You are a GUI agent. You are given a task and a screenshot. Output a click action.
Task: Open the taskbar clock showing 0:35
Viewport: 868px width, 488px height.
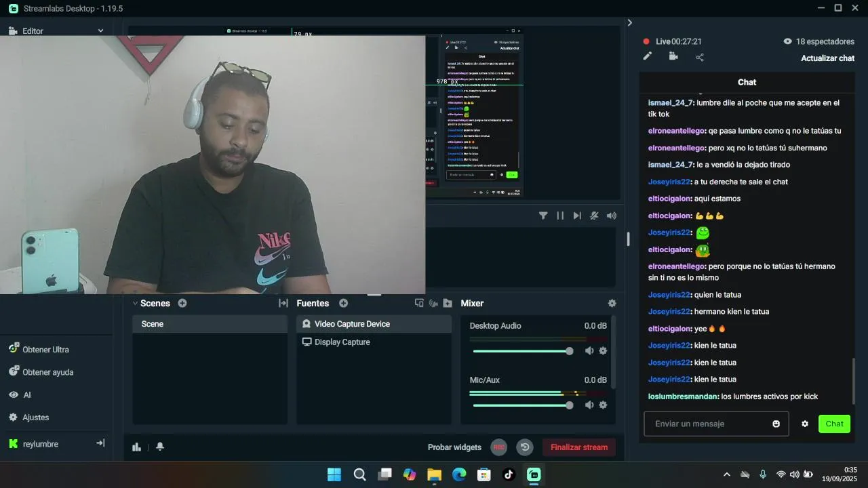[x=840, y=474]
